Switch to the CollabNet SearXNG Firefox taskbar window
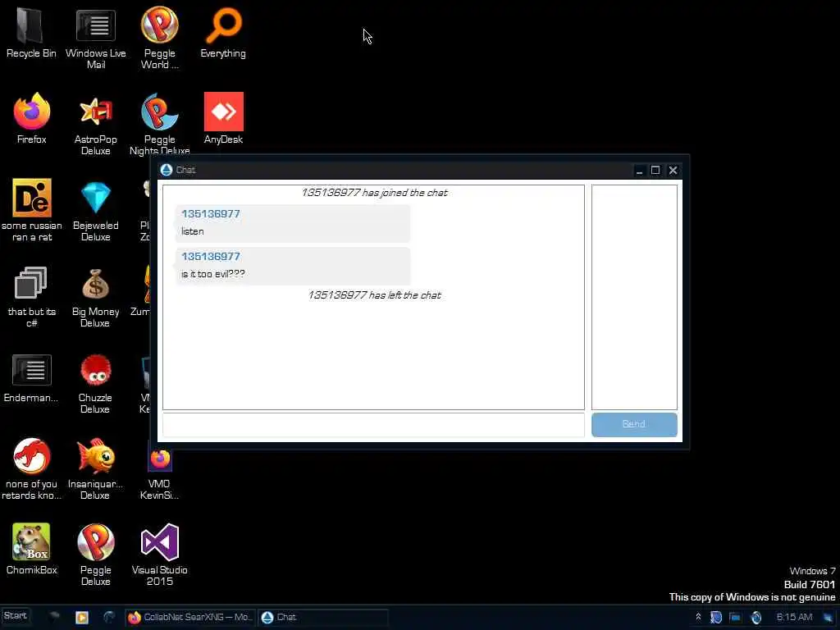This screenshot has width=840, height=630. pyautogui.click(x=190, y=618)
